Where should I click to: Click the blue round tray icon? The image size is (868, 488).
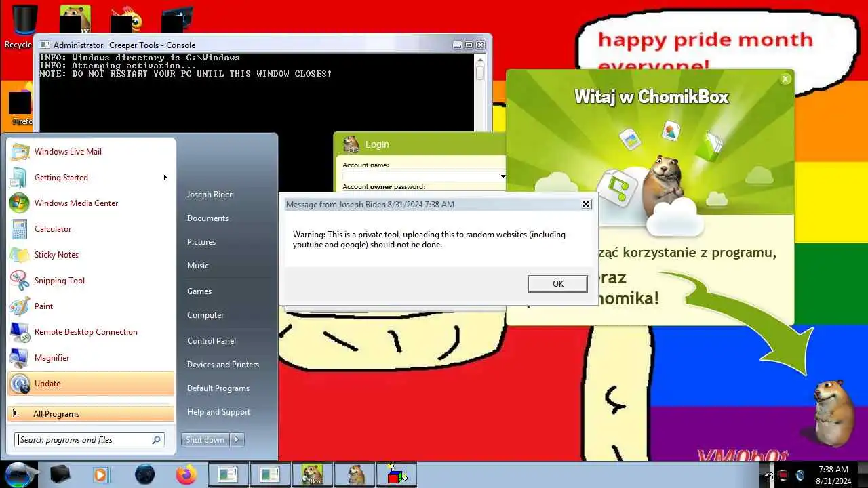pyautogui.click(x=800, y=475)
